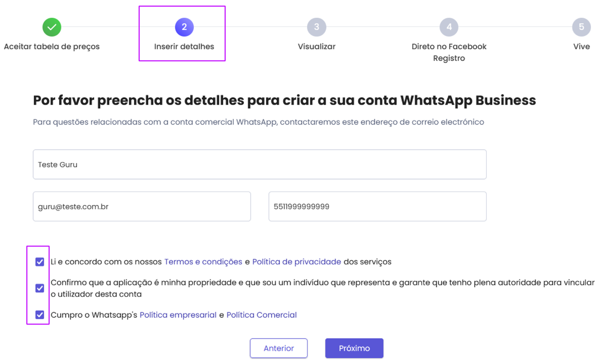Click the email field guru@teste.com.br
Viewport: 611px width, 364px height.
(142, 207)
